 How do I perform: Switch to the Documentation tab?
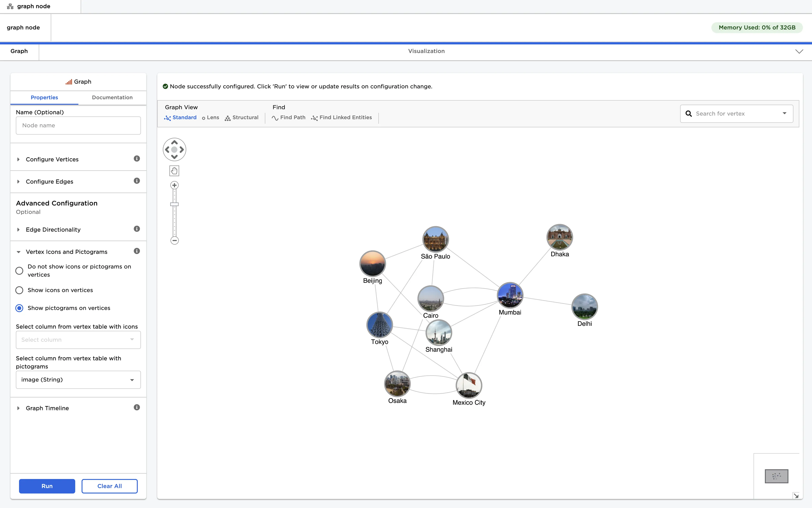112,97
